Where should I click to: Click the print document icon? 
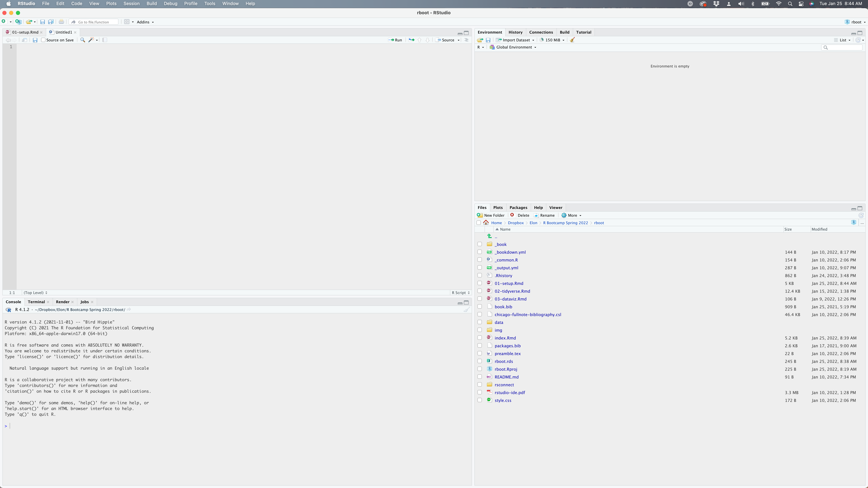61,22
